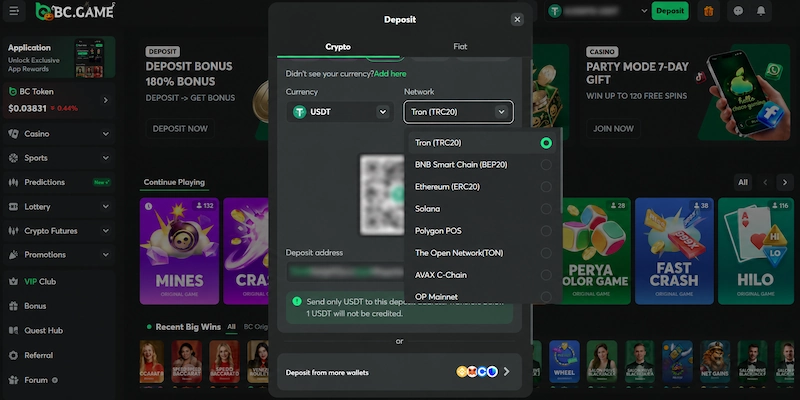This screenshot has height=400, width=800.
Task: Click previous arrow in Continue Playing carousel
Action: tap(765, 182)
